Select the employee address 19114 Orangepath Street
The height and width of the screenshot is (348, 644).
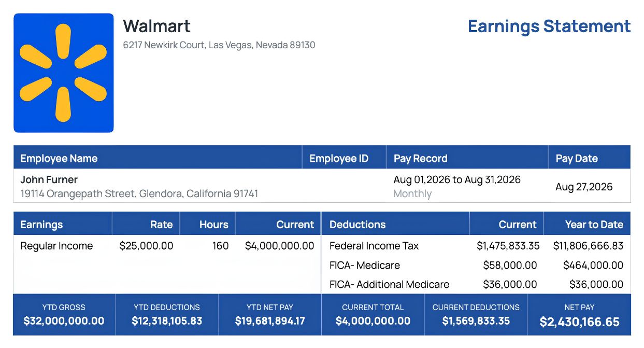tap(139, 194)
